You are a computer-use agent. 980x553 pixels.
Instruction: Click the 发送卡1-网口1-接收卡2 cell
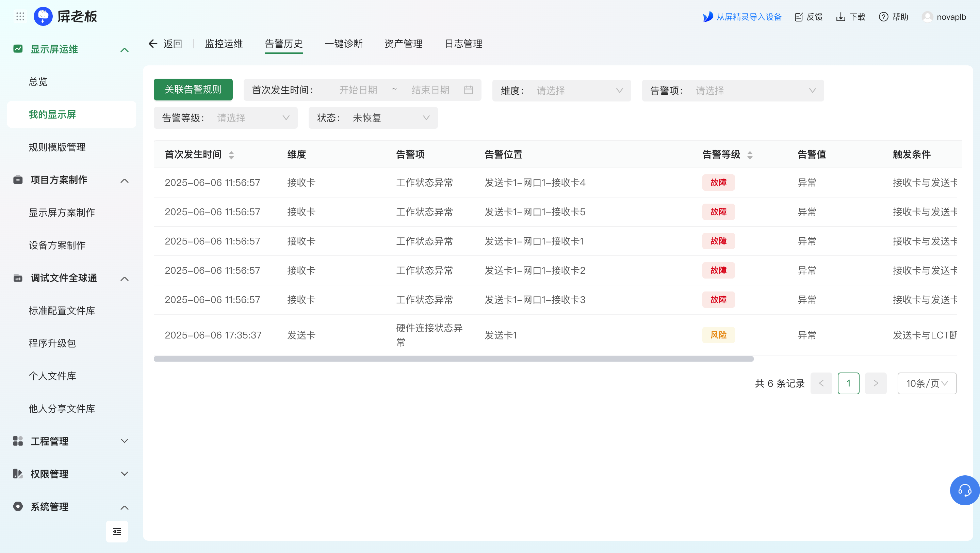535,271
